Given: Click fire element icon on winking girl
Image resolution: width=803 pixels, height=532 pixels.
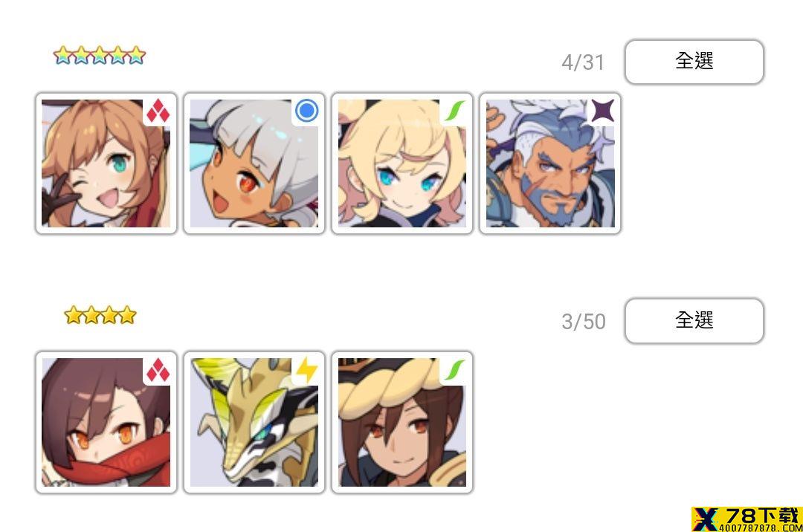Looking at the screenshot, I should click(158, 111).
